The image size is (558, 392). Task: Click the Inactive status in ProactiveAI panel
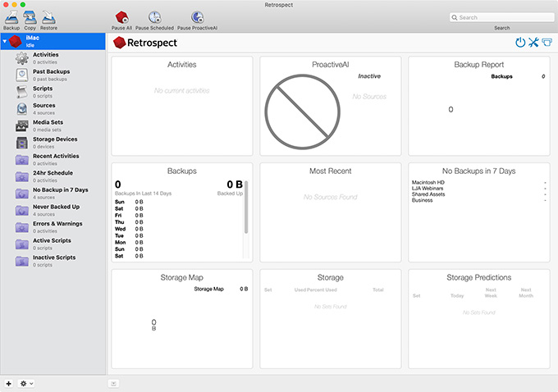tap(369, 76)
